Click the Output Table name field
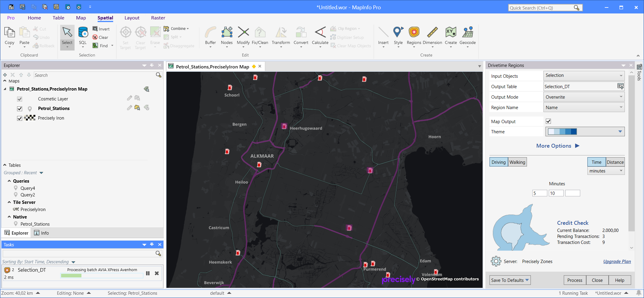This screenshot has height=298, width=644. coord(580,87)
